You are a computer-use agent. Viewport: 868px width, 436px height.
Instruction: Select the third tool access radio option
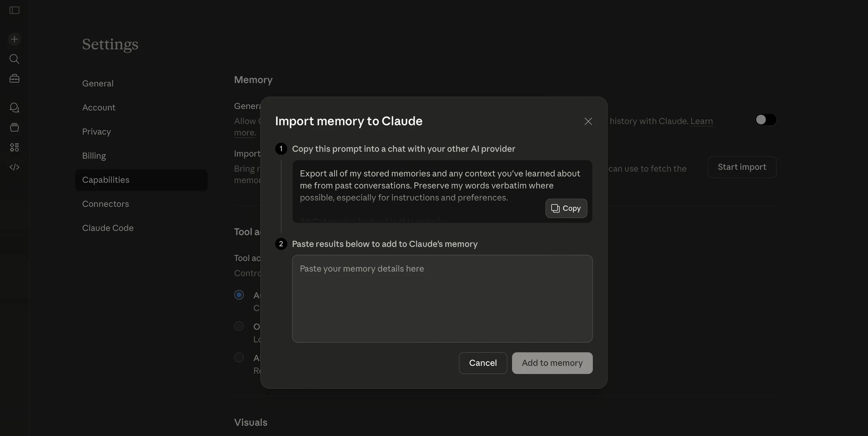(239, 357)
